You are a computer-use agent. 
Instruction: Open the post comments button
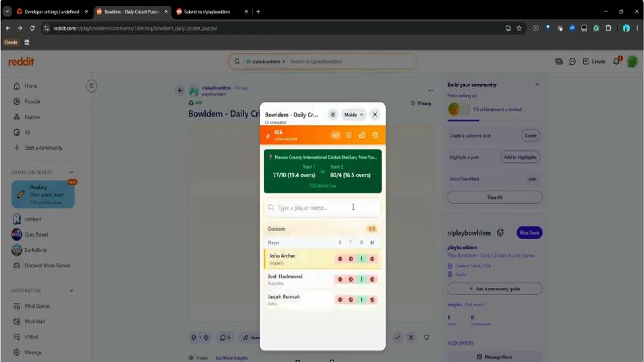(x=225, y=337)
